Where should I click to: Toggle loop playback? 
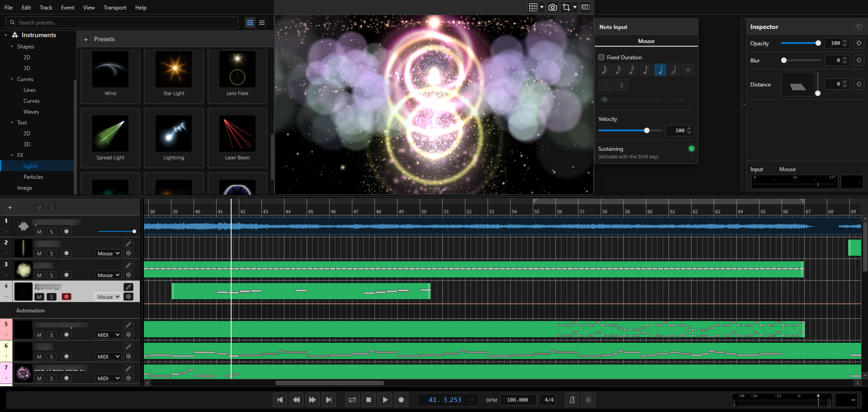coord(352,400)
